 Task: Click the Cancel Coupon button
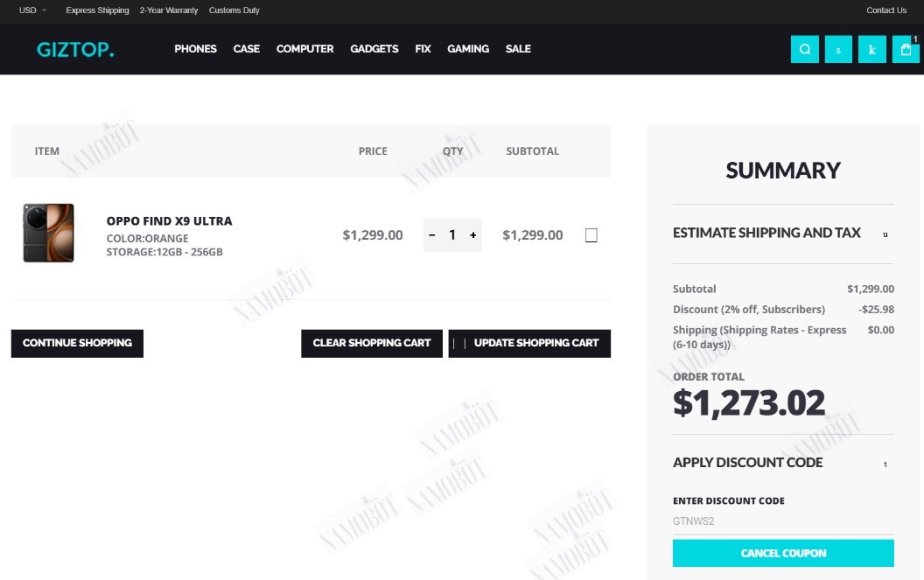coord(783,553)
